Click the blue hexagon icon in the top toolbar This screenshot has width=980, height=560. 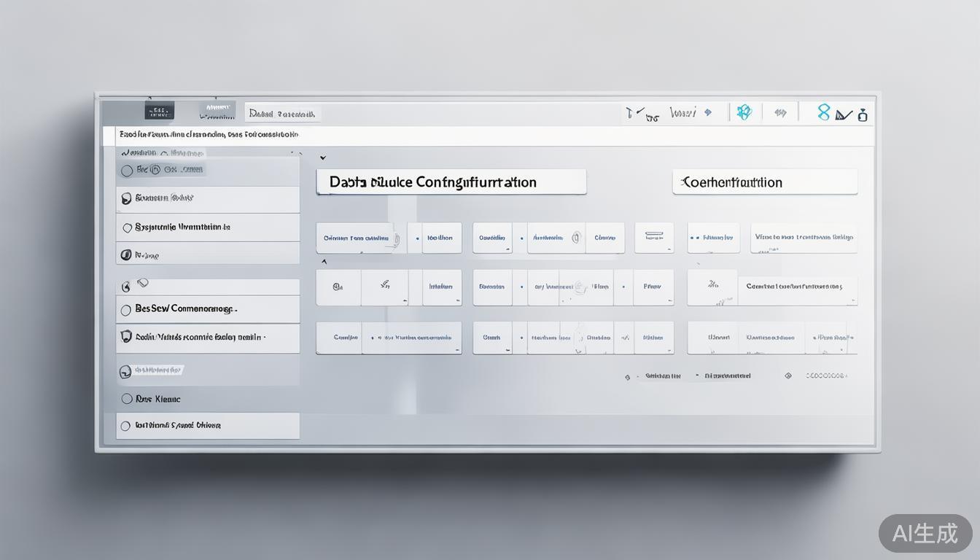tap(744, 112)
